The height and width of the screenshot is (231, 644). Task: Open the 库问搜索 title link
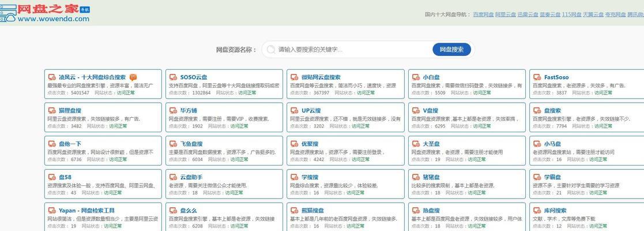pos(555,210)
